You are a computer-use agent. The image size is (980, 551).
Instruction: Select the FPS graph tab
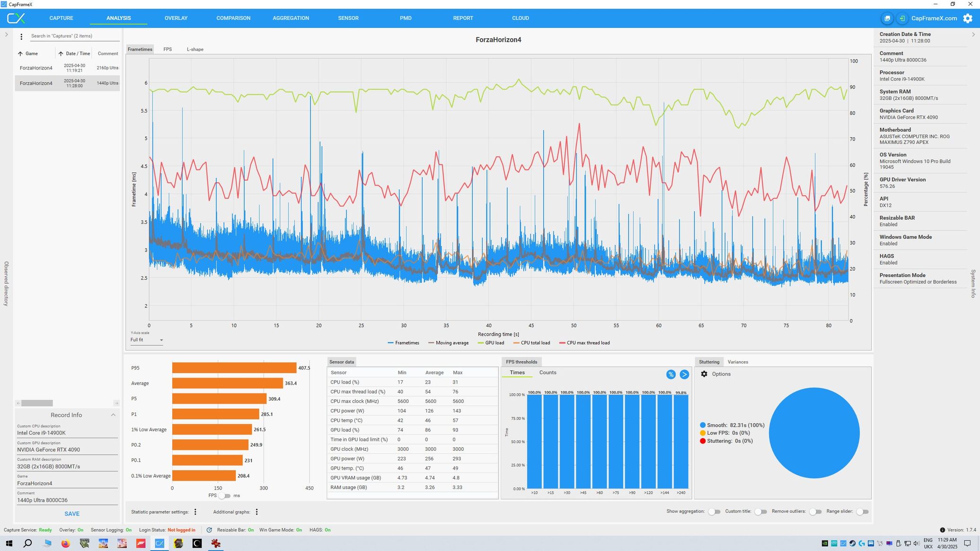(x=168, y=49)
